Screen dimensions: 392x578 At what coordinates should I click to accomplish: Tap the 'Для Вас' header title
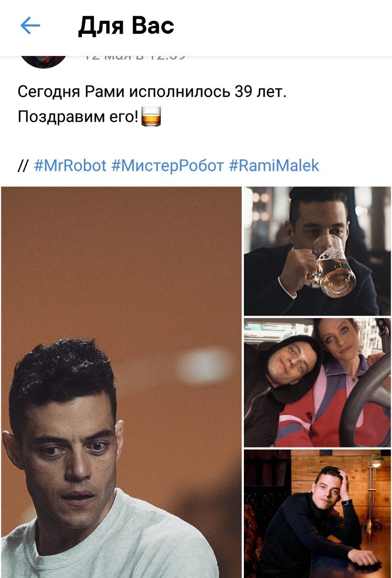coord(126,26)
